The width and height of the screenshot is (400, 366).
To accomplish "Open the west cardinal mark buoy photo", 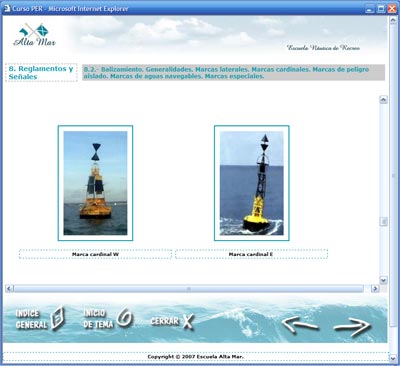I will click(x=95, y=183).
